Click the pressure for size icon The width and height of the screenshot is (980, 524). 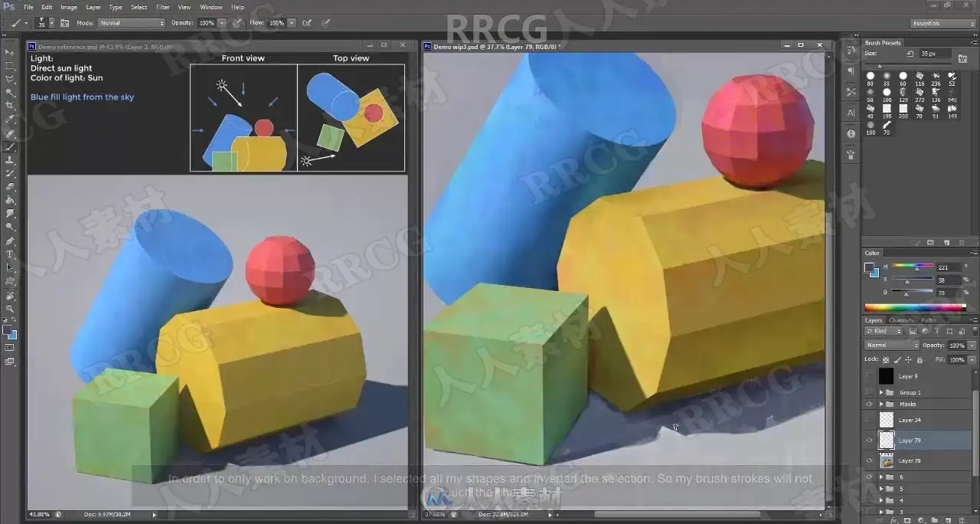pos(326,23)
